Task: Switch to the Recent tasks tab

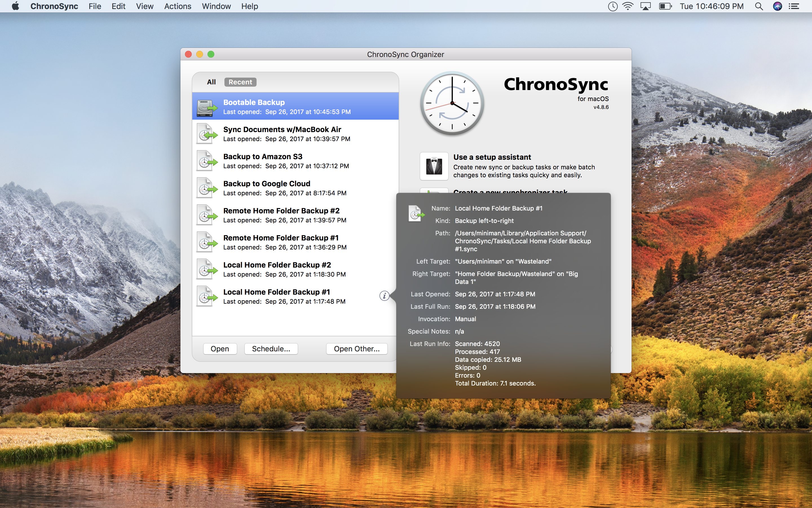Action: click(240, 82)
